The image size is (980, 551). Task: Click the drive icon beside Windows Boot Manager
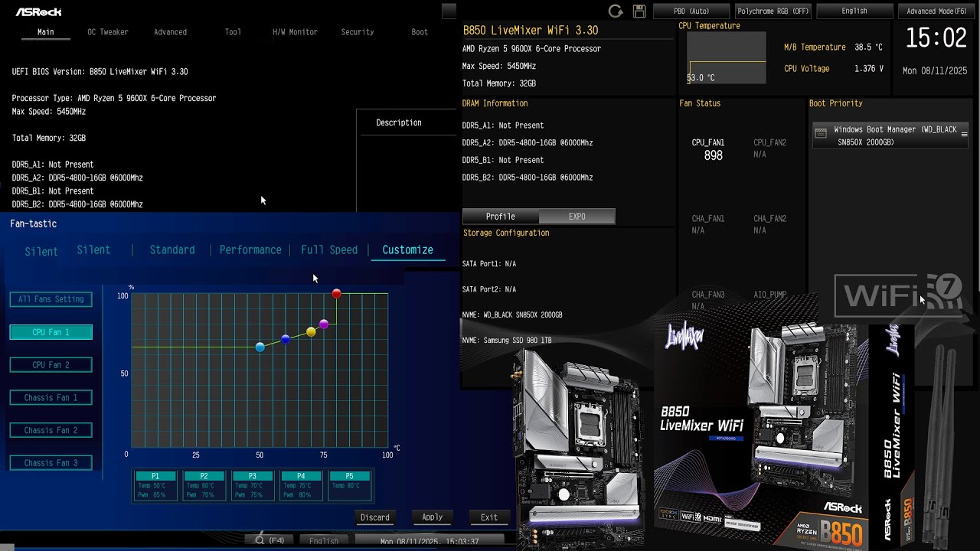(x=821, y=133)
